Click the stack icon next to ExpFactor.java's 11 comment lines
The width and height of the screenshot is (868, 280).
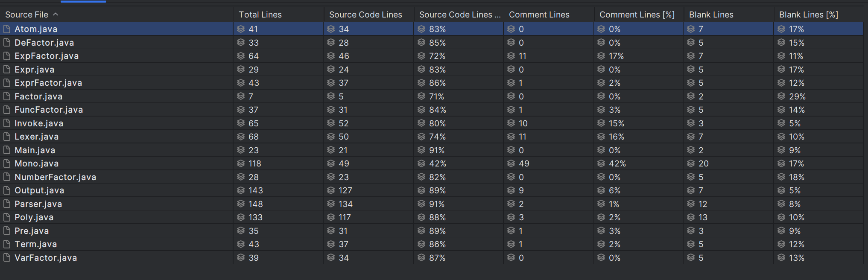pyautogui.click(x=511, y=56)
